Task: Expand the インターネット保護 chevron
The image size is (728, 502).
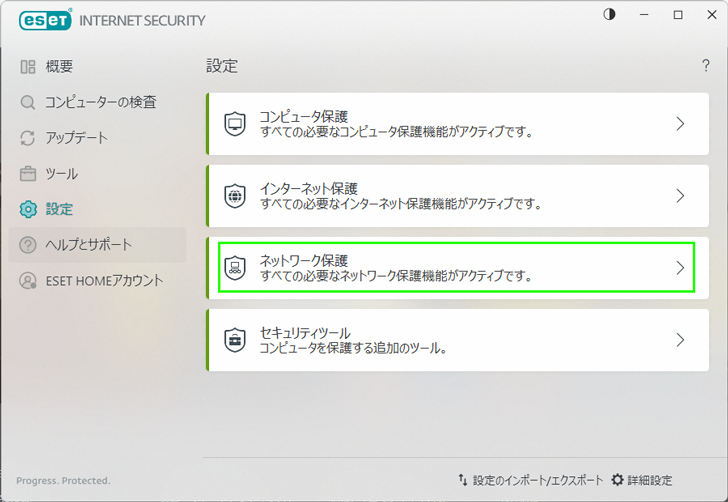Action: point(680,196)
